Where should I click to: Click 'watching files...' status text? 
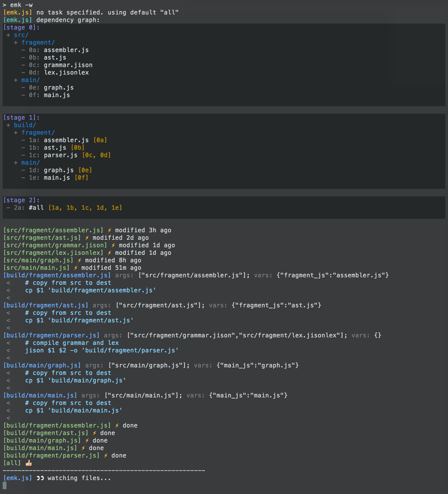tap(79, 478)
